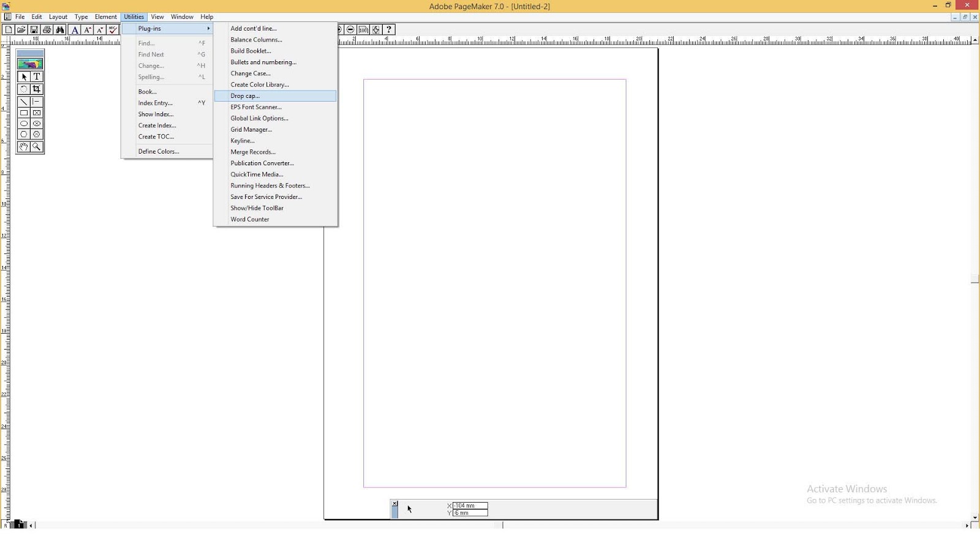Click the Print toolbar icon
The width and height of the screenshot is (980, 551).
pyautogui.click(x=47, y=29)
